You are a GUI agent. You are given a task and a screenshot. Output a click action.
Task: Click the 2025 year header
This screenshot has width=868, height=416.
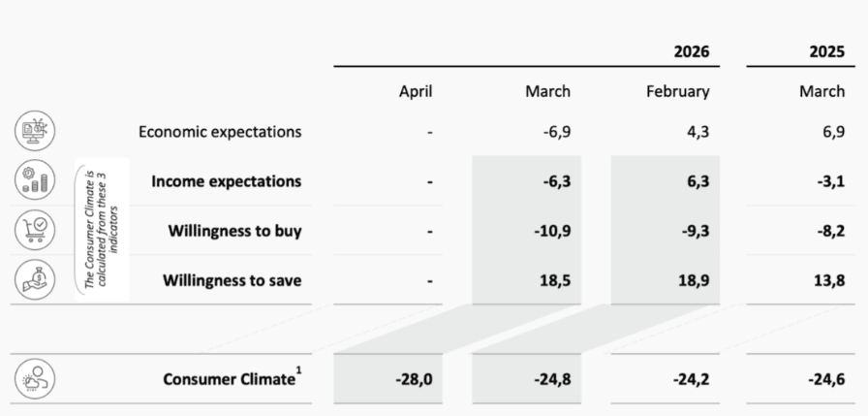[x=826, y=52]
